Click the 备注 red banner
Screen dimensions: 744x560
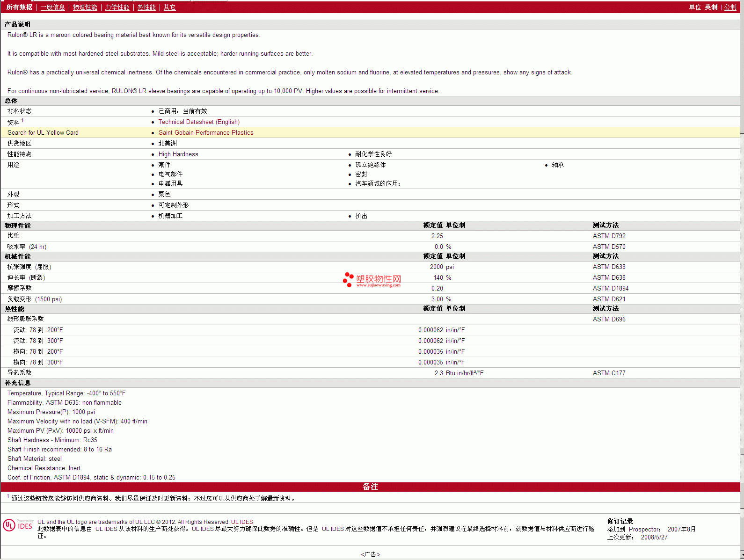pyautogui.click(x=370, y=487)
